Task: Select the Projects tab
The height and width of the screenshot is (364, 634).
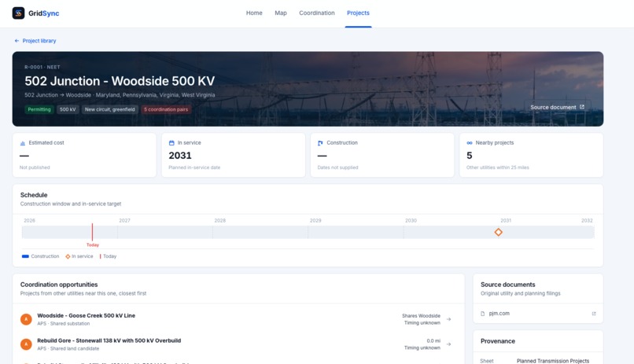Action: [x=358, y=13]
